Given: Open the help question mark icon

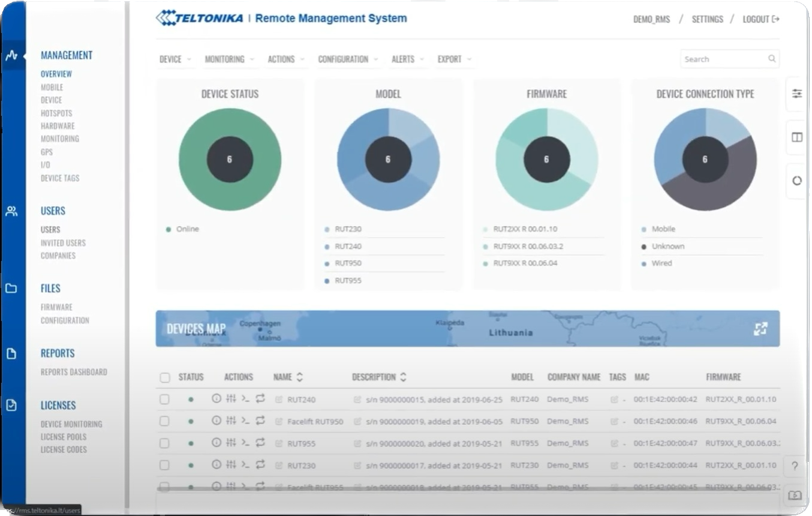Looking at the screenshot, I should coord(795,466).
